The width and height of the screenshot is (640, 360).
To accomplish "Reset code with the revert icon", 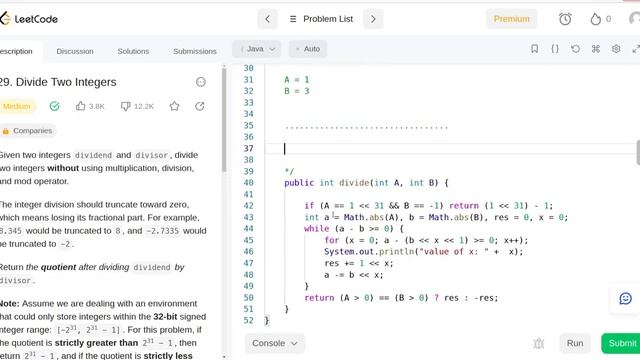I will (x=575, y=49).
